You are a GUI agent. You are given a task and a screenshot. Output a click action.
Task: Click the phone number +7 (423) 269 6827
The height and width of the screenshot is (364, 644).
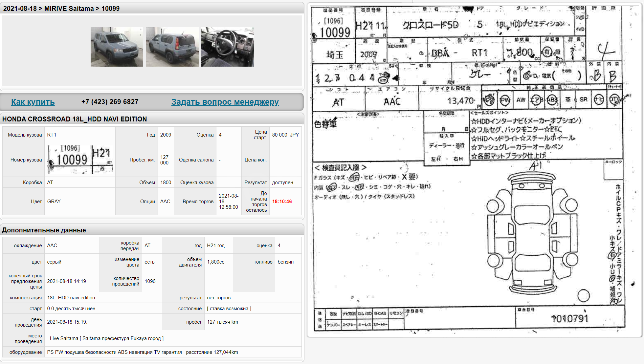(110, 102)
